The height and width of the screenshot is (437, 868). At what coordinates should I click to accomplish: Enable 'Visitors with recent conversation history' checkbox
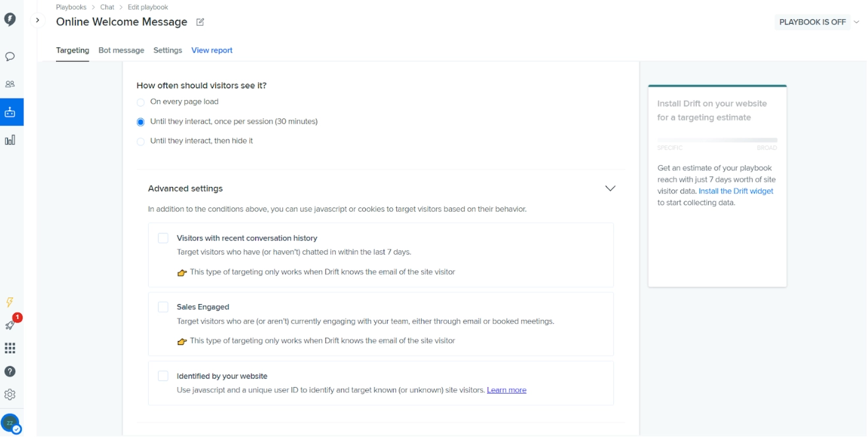163,238
